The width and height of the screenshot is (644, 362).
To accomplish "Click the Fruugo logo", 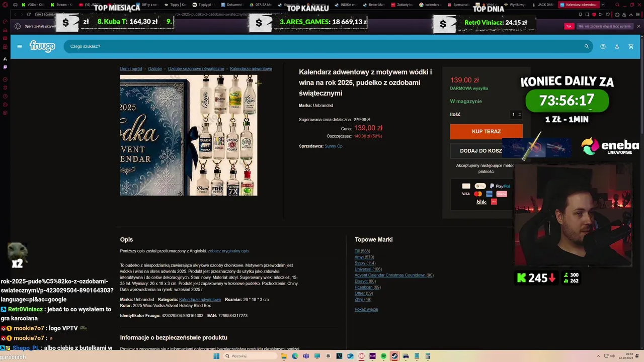I will (42, 46).
